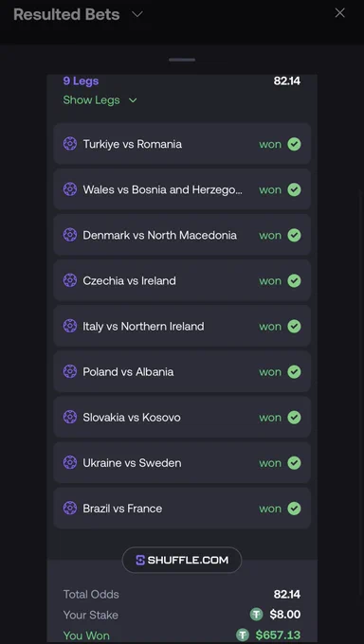
Task: Click the soccer icon beside Slovakia vs Kosovo
Action: [x=70, y=418]
